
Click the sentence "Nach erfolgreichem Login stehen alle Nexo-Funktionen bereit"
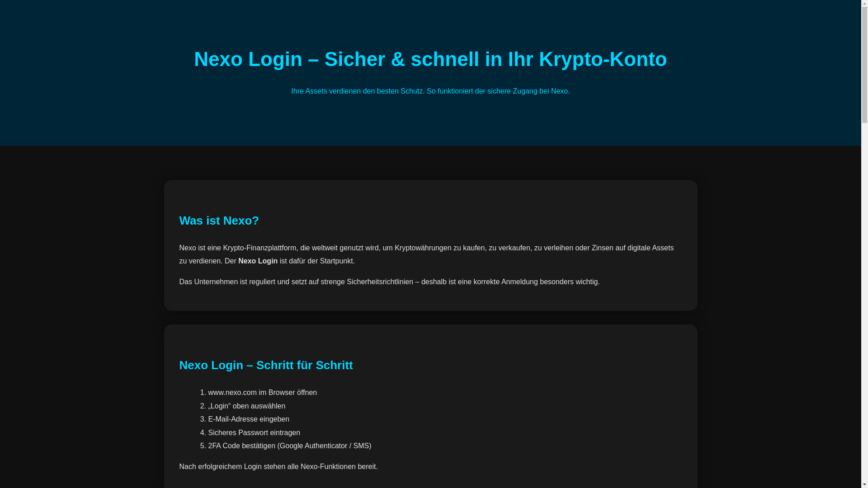(278, 467)
